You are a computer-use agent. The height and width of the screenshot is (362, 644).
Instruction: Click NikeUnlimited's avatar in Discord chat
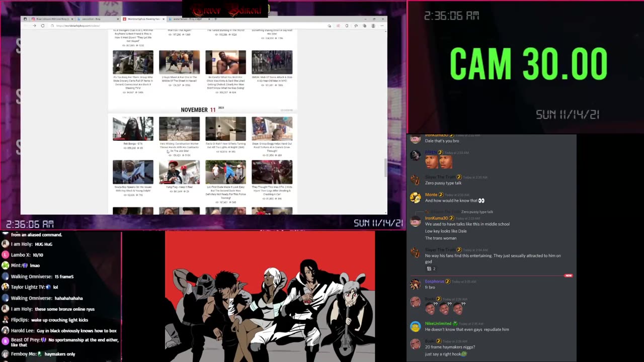415,326
